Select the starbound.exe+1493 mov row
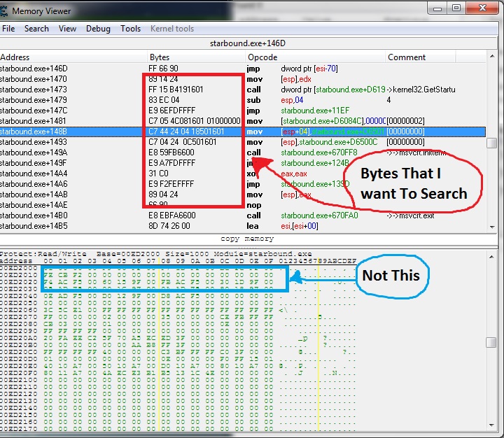This screenshot has width=504, height=438. coord(243,142)
